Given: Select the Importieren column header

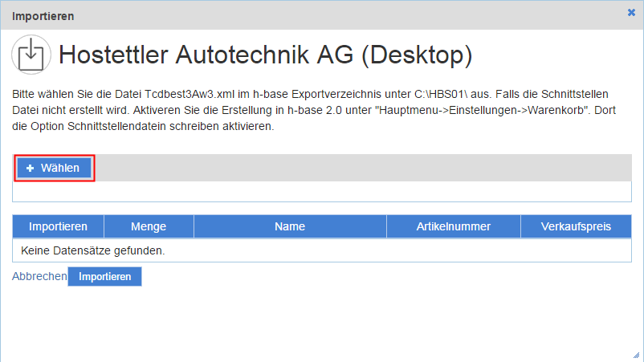Looking at the screenshot, I should [58, 226].
